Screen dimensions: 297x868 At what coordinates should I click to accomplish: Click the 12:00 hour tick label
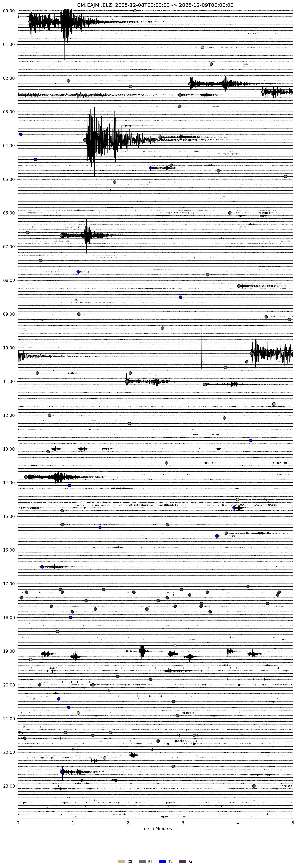9,415
